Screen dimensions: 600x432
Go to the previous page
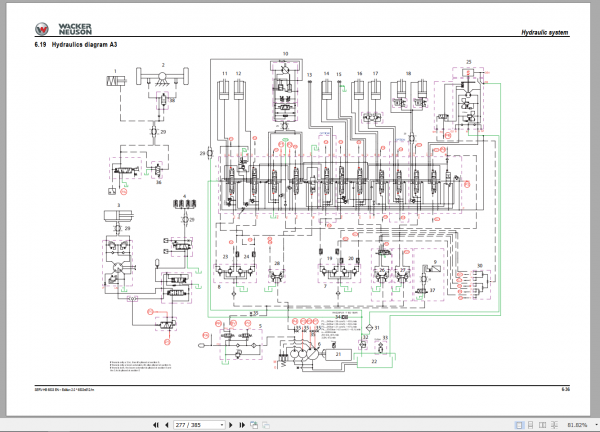coord(167,425)
